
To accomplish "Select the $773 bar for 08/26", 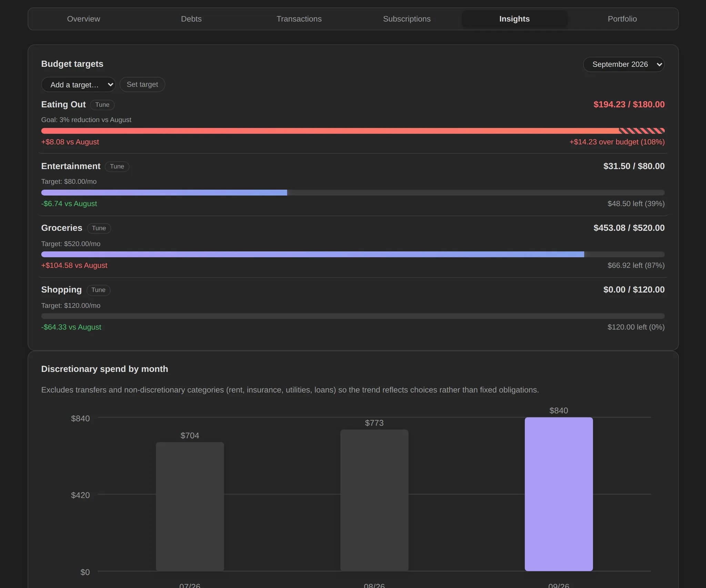I will [x=374, y=500].
